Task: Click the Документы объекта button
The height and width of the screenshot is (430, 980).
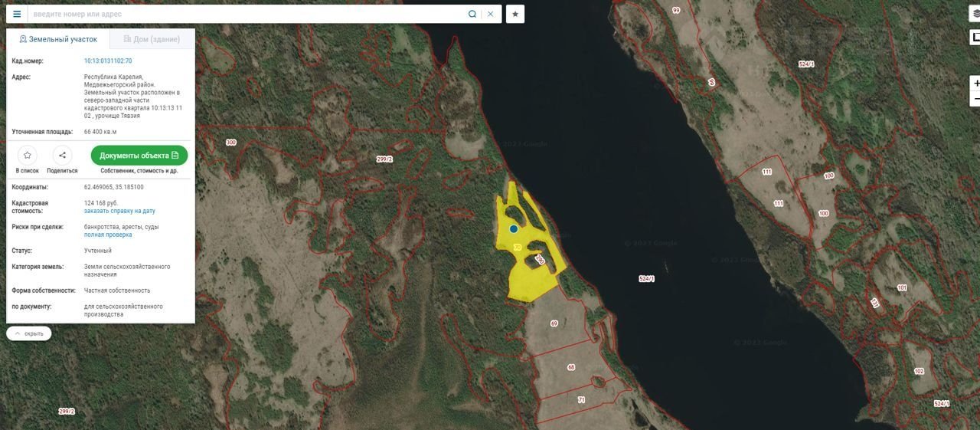Action: coord(139,156)
